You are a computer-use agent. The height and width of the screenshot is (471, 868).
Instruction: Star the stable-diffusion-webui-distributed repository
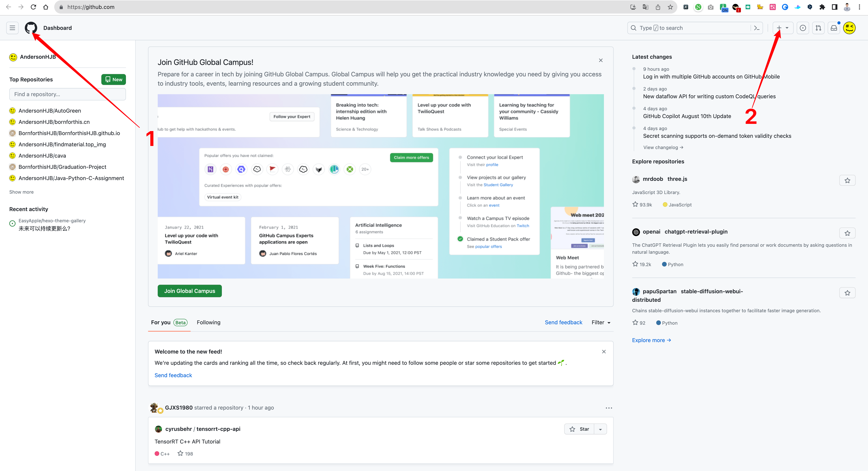tap(847, 293)
